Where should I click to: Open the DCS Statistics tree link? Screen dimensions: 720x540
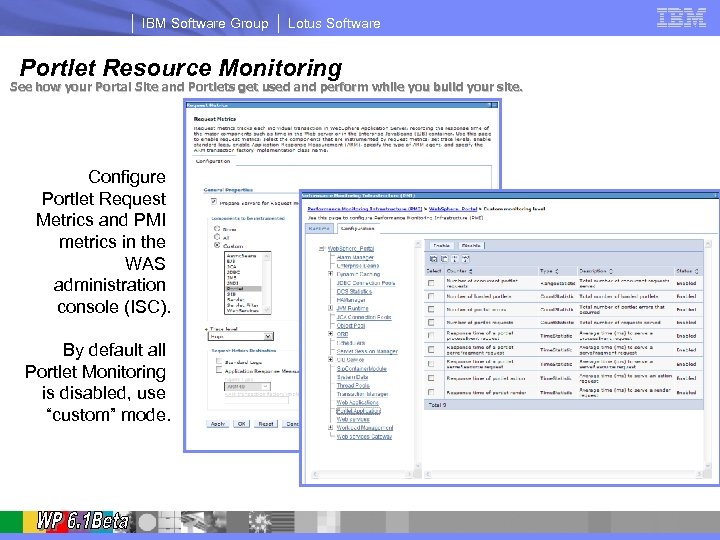354,291
